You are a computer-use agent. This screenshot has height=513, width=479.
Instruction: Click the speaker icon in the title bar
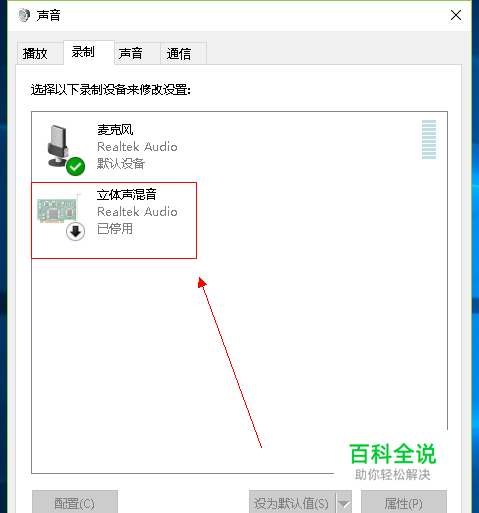24,15
